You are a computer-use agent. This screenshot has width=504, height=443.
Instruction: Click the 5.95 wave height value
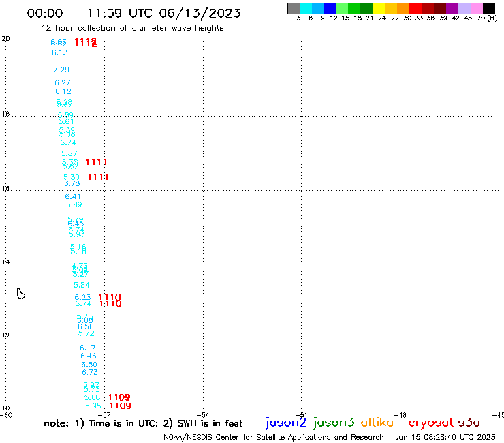[x=93, y=406]
